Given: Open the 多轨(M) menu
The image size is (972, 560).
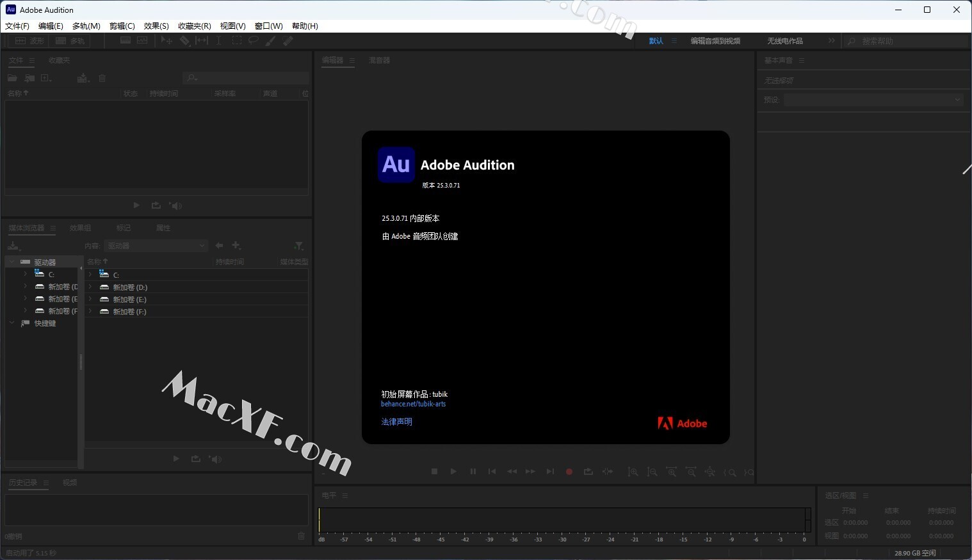Looking at the screenshot, I should [86, 26].
